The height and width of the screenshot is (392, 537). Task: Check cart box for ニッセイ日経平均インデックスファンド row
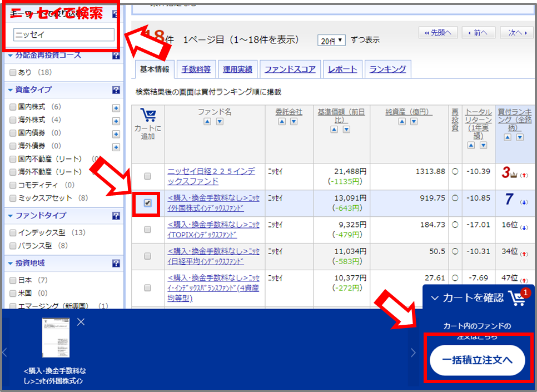click(148, 256)
